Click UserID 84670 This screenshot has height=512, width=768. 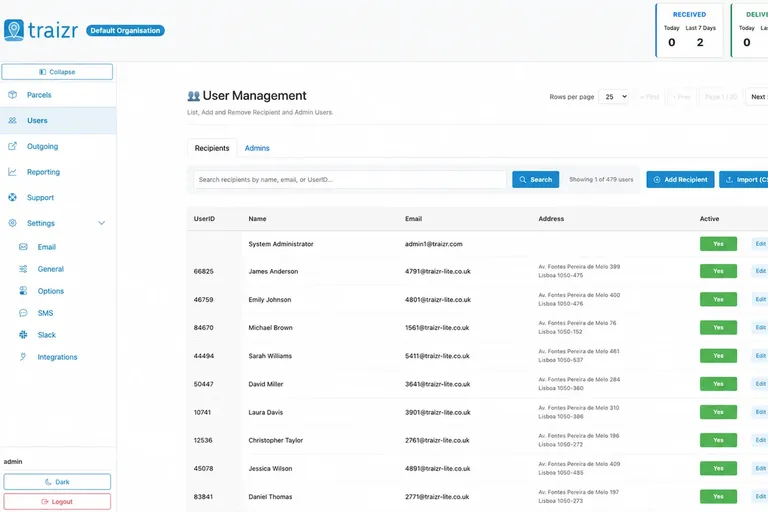(203, 328)
